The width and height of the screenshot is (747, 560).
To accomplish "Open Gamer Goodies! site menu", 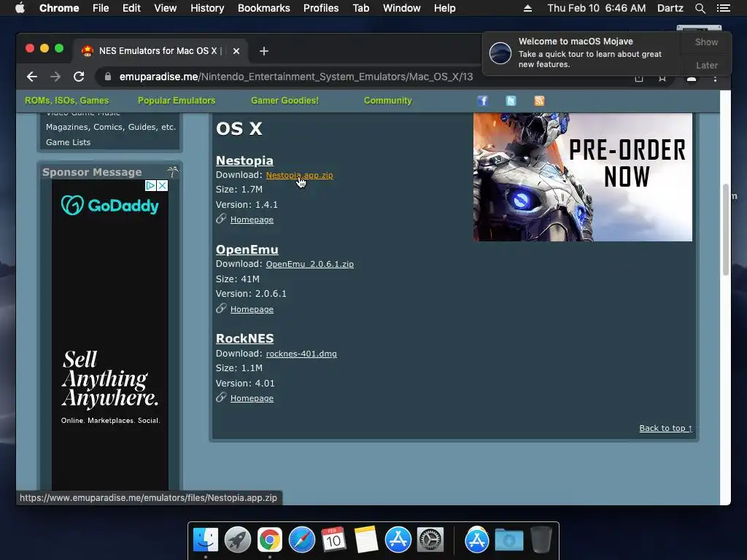I will [285, 101].
